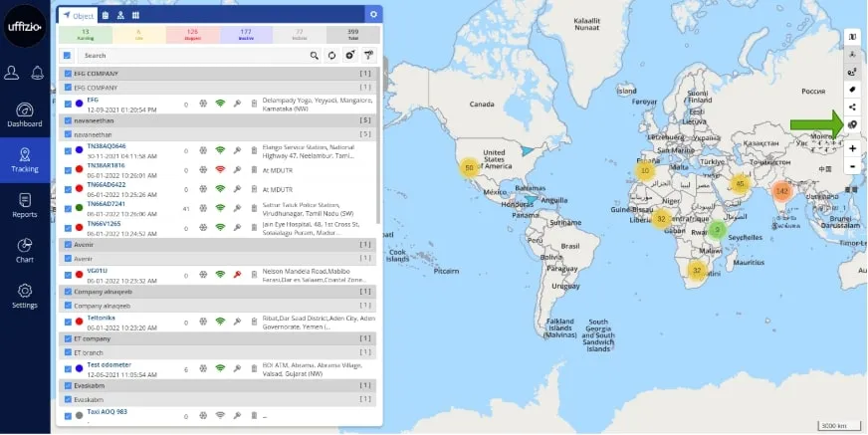Click the tag icon on map toolbar
Screen dimensions: 868x435
(853, 90)
